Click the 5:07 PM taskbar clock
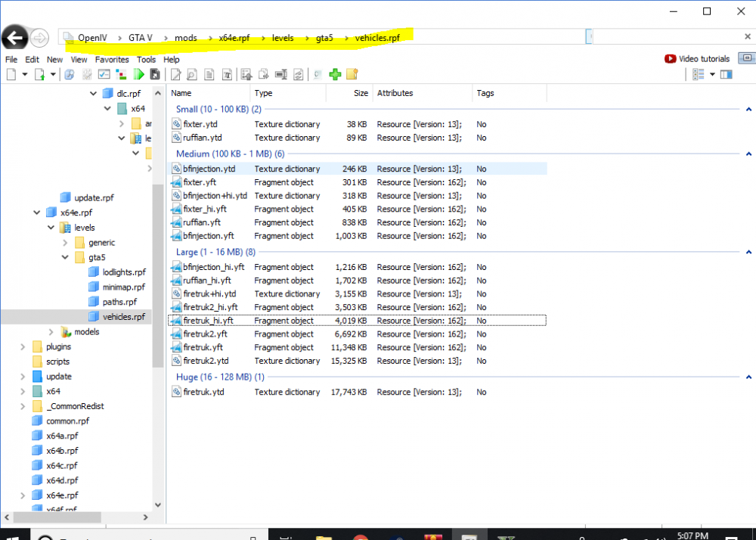The height and width of the screenshot is (540, 756). click(x=692, y=535)
